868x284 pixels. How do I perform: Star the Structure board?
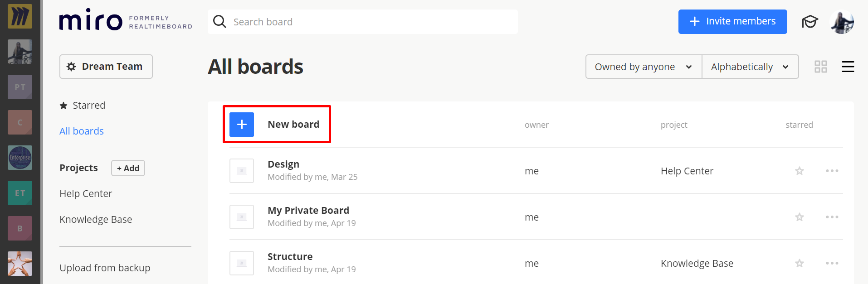tap(799, 263)
